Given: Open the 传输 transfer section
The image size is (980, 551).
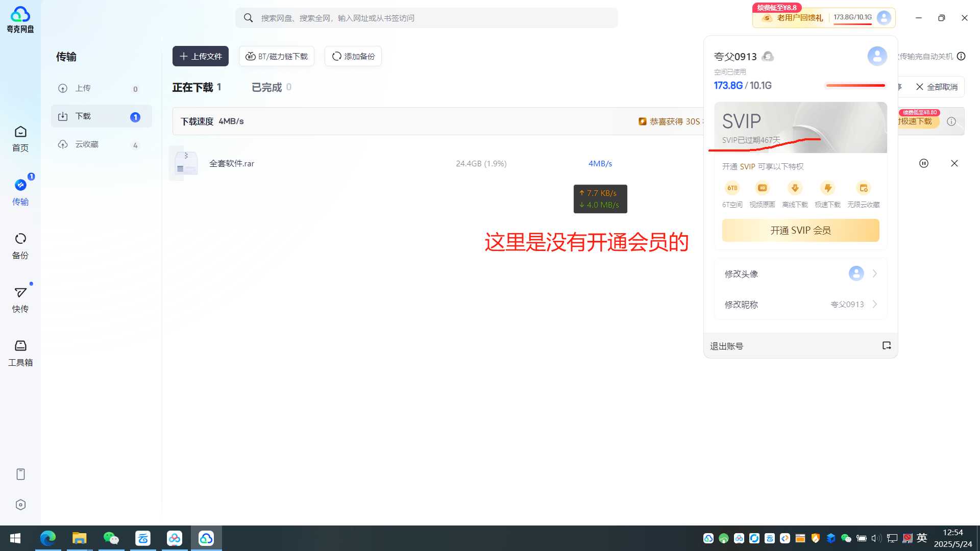Looking at the screenshot, I should pyautogui.click(x=20, y=192).
